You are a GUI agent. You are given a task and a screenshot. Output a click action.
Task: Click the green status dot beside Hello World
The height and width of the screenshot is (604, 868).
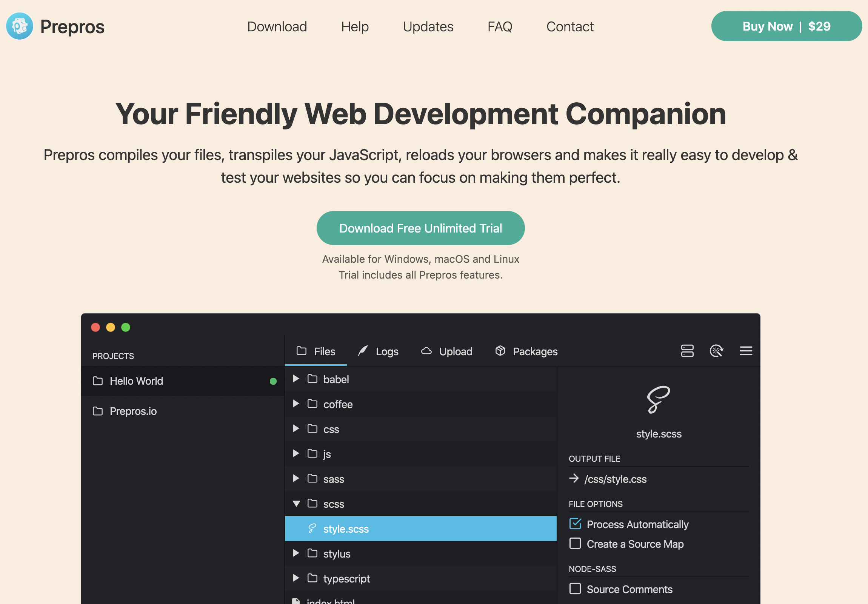click(273, 381)
